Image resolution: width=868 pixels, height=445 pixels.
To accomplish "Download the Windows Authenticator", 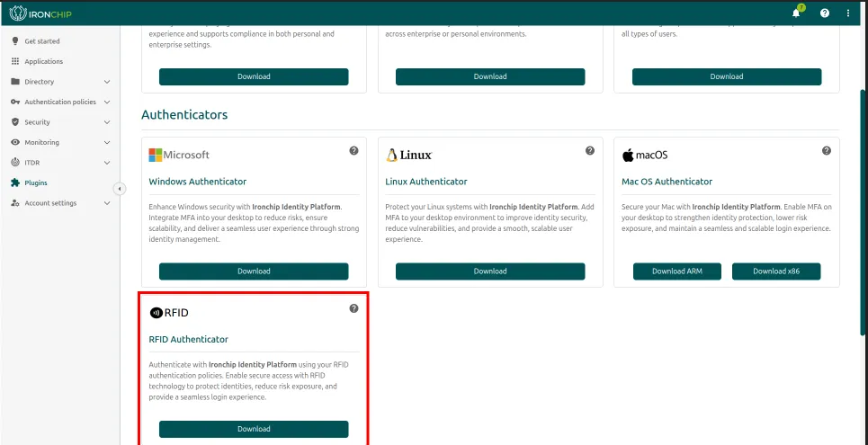I will [x=254, y=271].
